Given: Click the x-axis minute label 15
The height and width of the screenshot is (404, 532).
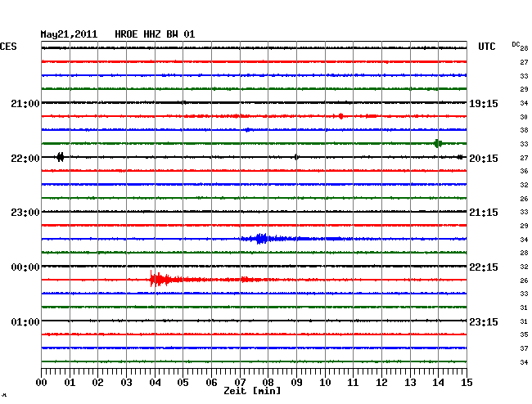Looking at the screenshot, I should click(x=467, y=383).
